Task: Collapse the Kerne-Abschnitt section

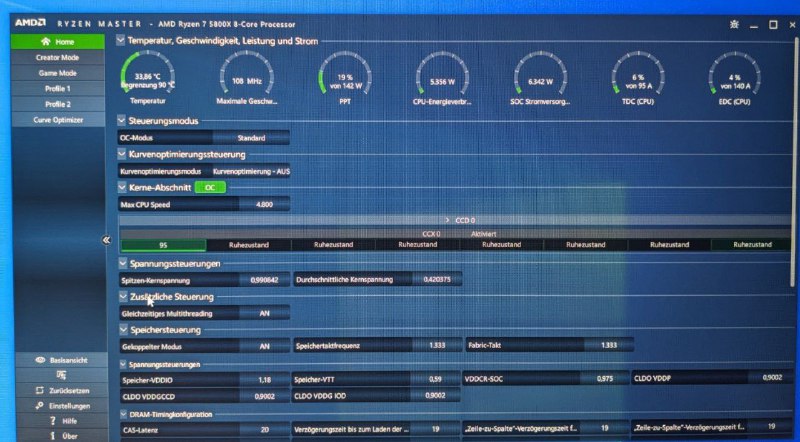Action: [122, 187]
